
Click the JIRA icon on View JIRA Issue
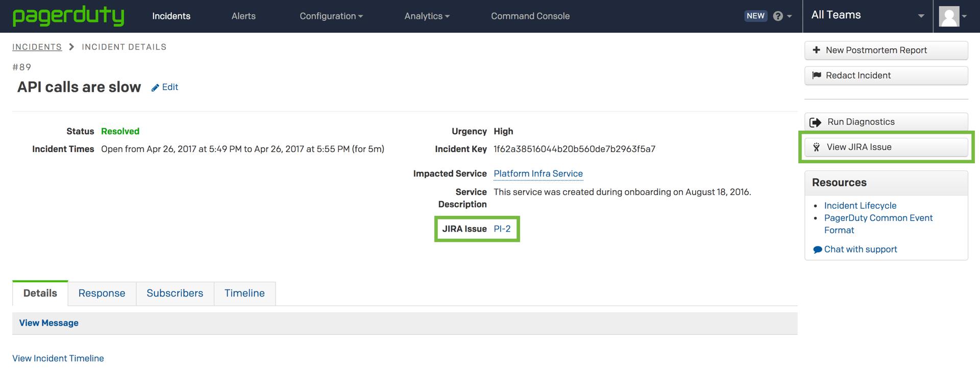click(x=816, y=147)
